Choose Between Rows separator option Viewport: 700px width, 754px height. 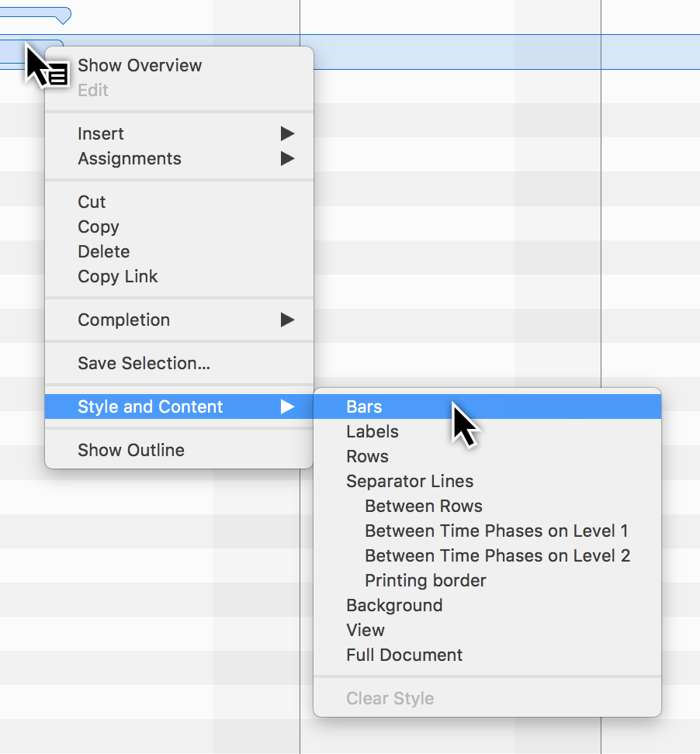[423, 506]
